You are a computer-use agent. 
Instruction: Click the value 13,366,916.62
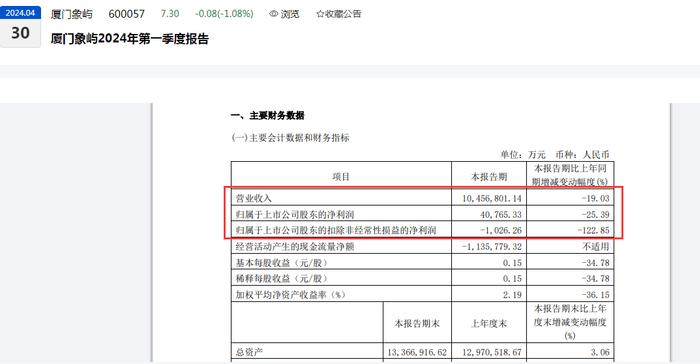click(417, 352)
